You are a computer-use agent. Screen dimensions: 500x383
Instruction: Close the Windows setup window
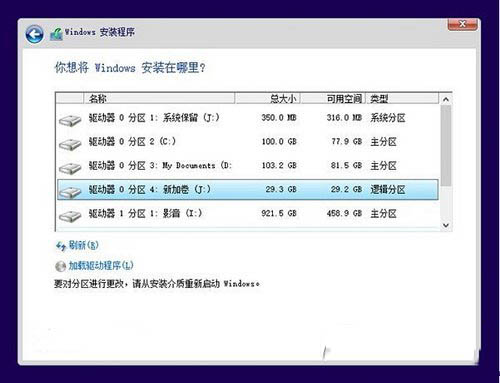click(462, 24)
